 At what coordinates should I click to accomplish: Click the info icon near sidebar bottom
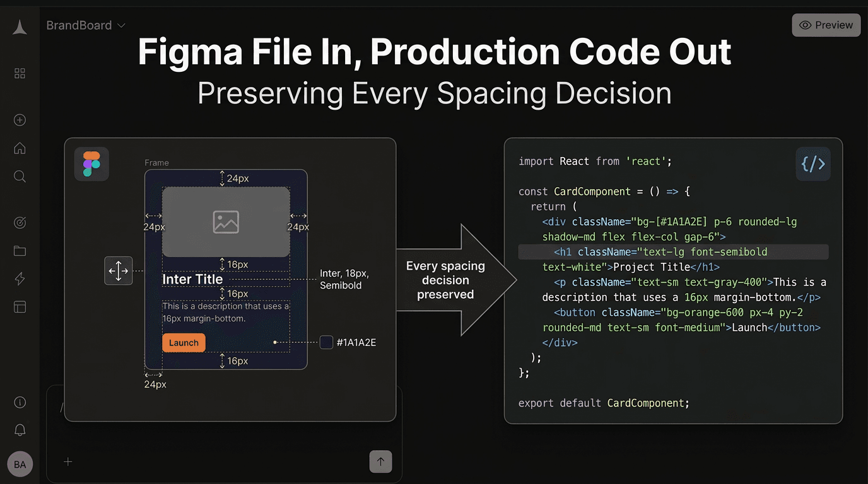20,402
